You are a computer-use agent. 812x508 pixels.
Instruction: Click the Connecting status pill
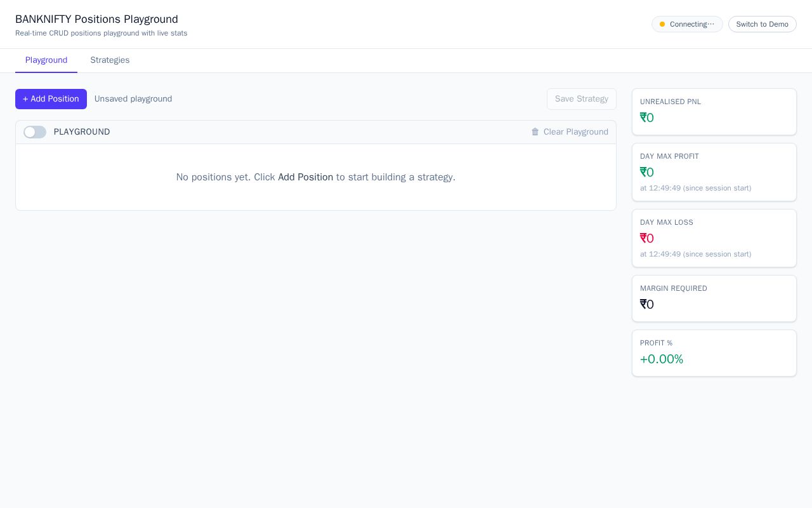click(x=687, y=24)
